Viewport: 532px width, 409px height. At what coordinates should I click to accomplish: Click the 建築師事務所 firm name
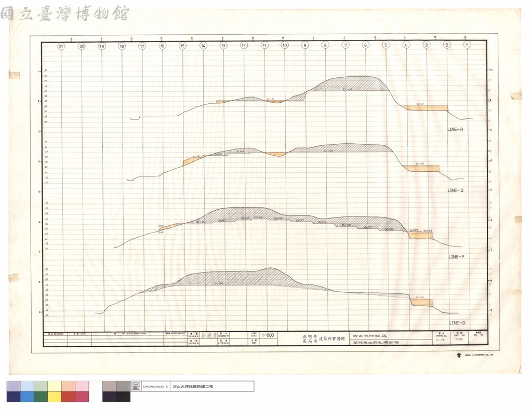tap(332, 338)
